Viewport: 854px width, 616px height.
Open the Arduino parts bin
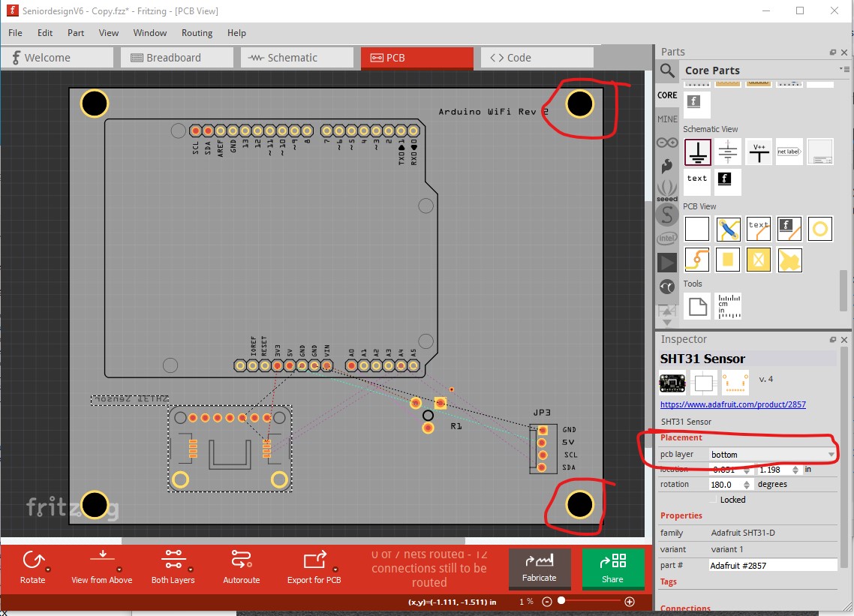tap(667, 143)
